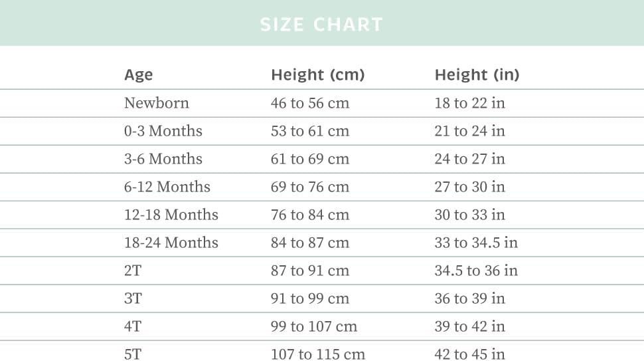Click the Height (in) column header

tap(477, 75)
